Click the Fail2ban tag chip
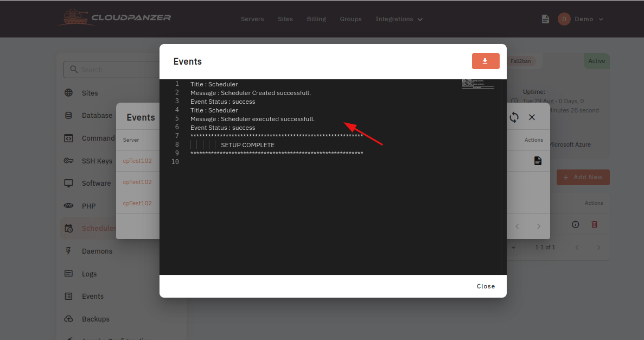The image size is (644, 340). (520, 61)
